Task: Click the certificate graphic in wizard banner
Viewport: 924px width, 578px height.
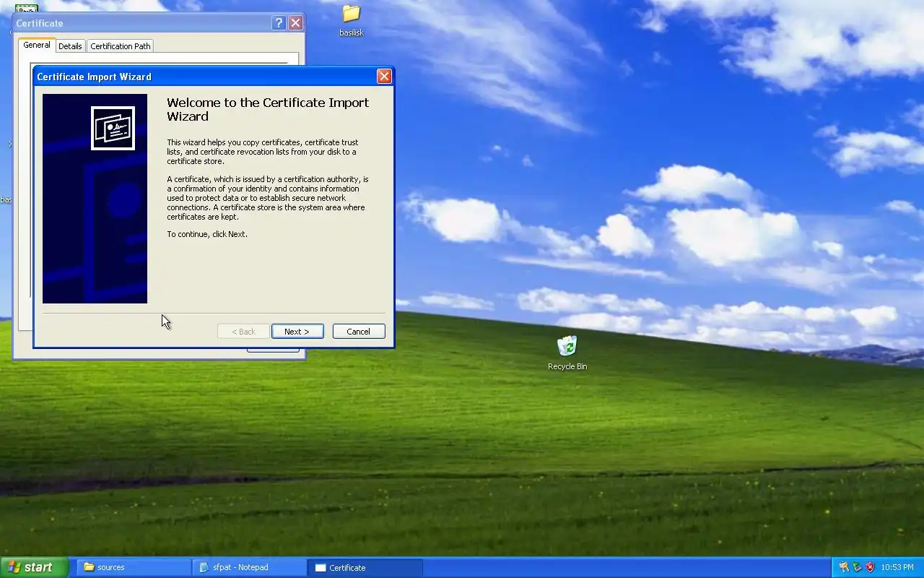Action: click(x=113, y=129)
